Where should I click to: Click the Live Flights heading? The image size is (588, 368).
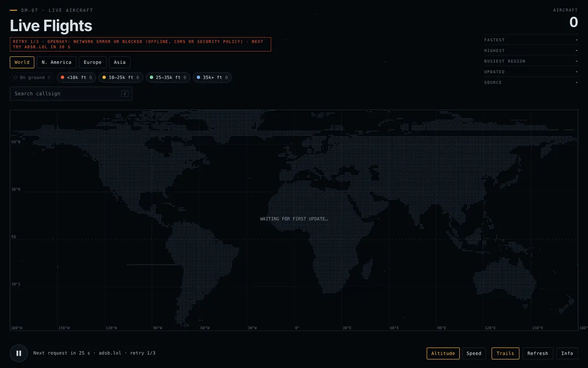[51, 26]
